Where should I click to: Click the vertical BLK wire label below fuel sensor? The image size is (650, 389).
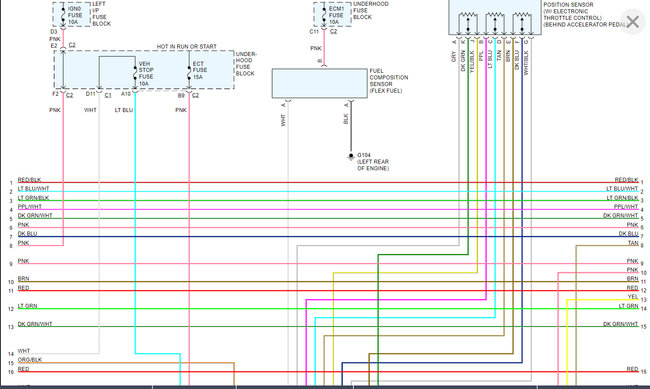346,119
